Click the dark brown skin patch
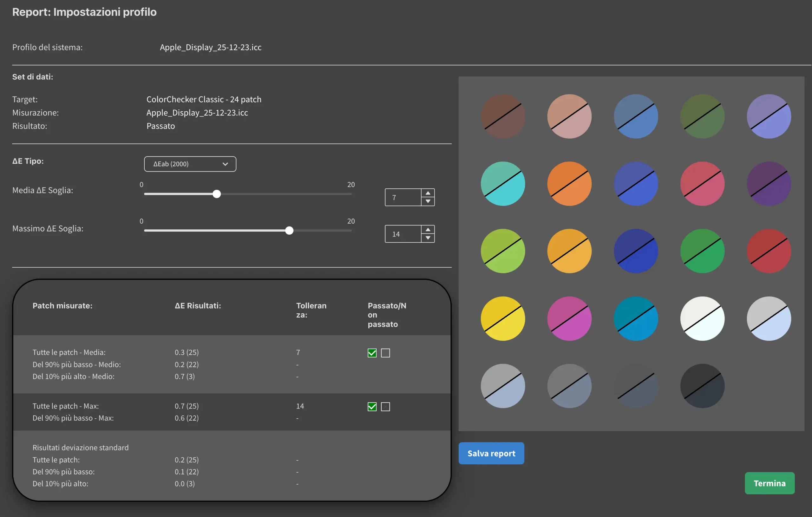This screenshot has height=517, width=812. (x=502, y=116)
